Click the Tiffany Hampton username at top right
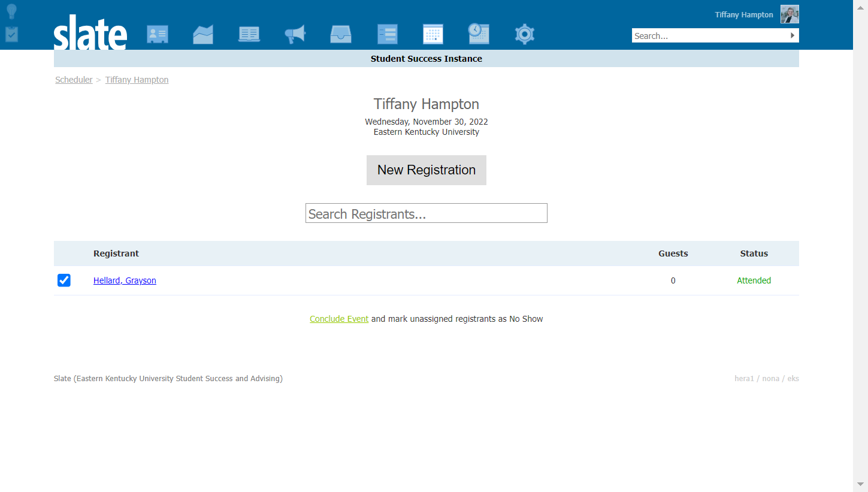Image resolution: width=868 pixels, height=492 pixels. tap(744, 14)
